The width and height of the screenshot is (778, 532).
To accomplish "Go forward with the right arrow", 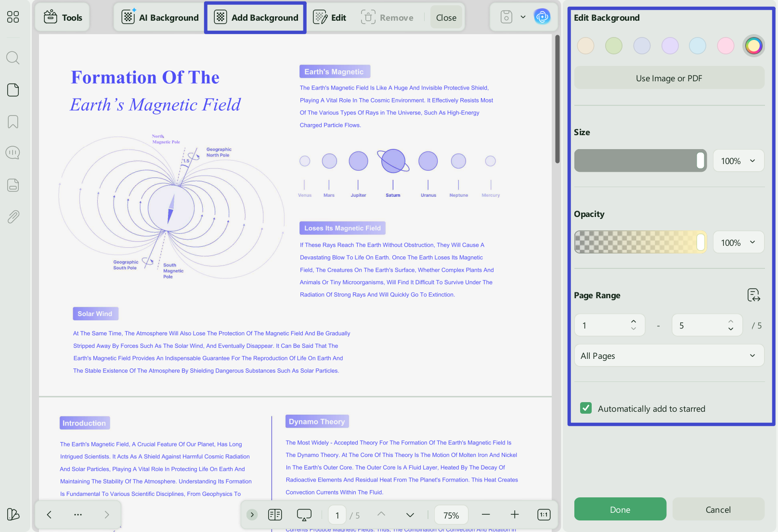I will pos(107,515).
